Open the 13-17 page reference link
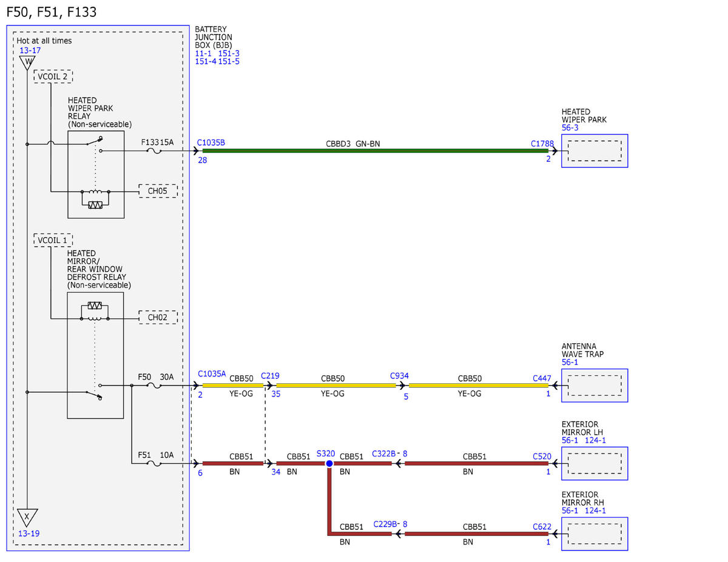This screenshot has width=728, height=562. pos(30,50)
